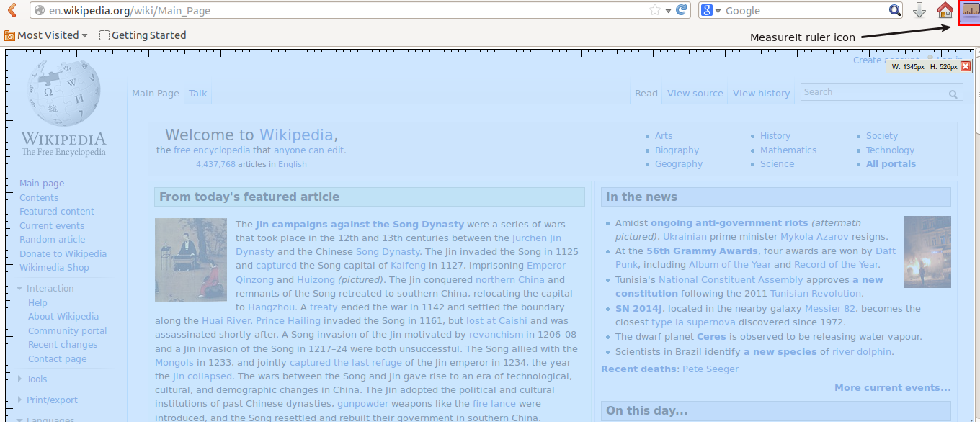Open the downloads arrow icon

919,11
